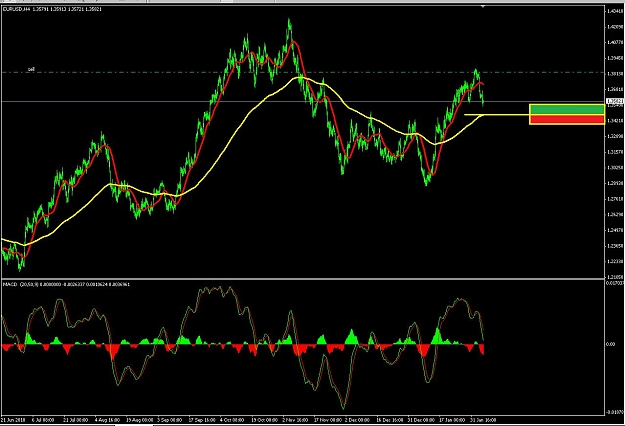Click the '19 Oct 00:00' time label
The image size is (625, 426).
click(264, 420)
